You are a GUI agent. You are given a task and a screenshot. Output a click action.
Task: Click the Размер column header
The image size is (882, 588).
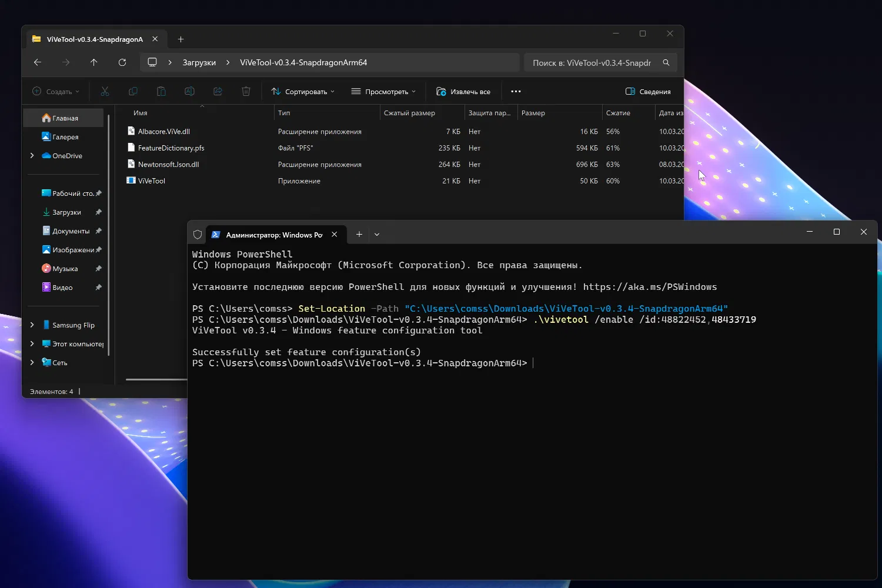533,113
